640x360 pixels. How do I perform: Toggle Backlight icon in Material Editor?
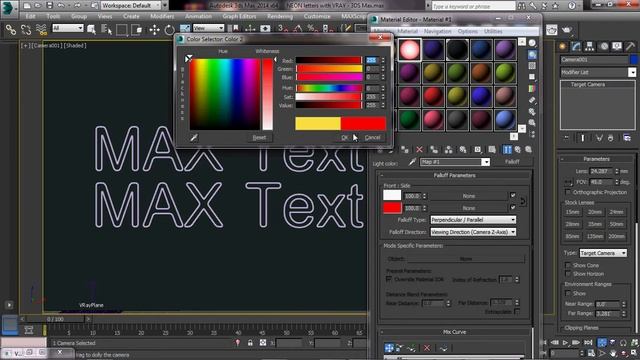coord(532,55)
